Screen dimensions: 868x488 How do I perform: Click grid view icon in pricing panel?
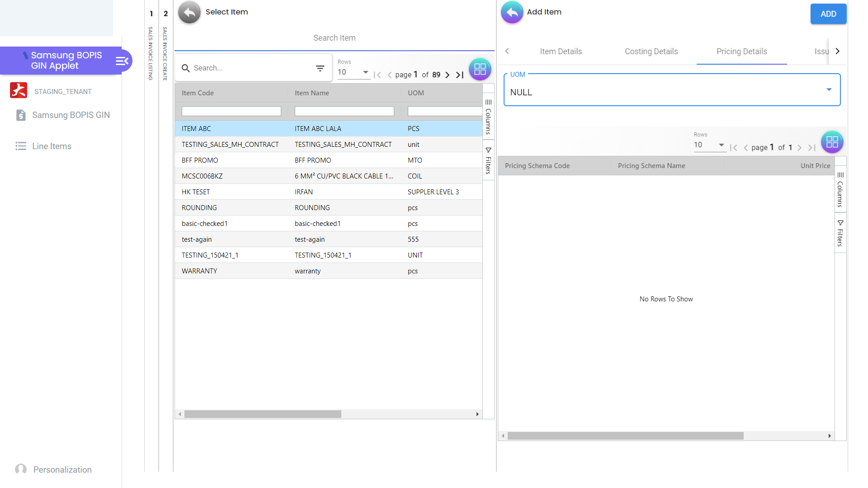[832, 142]
